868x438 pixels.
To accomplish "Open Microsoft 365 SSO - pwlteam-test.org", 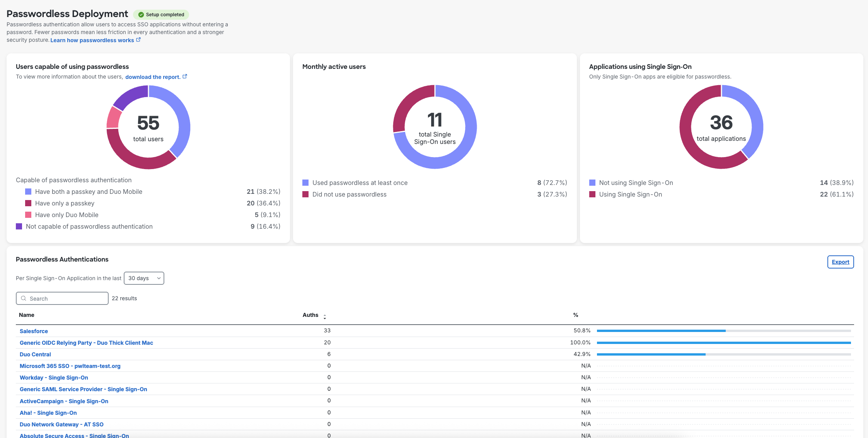I will point(70,366).
